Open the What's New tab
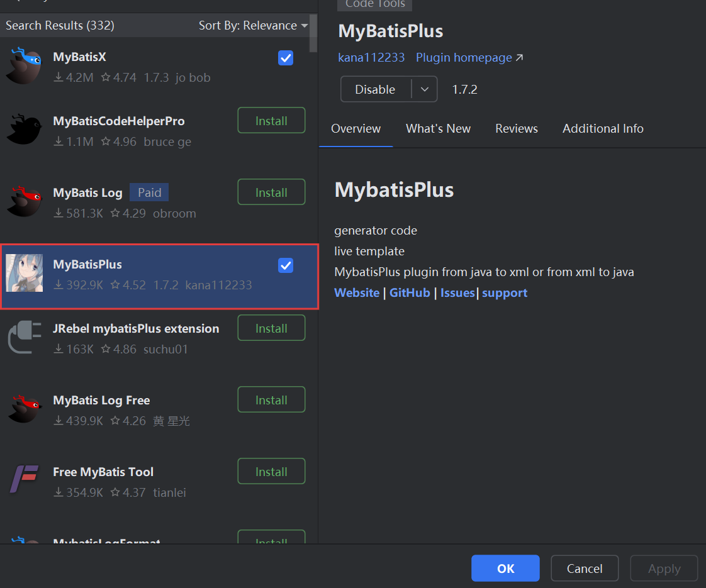 pyautogui.click(x=438, y=129)
